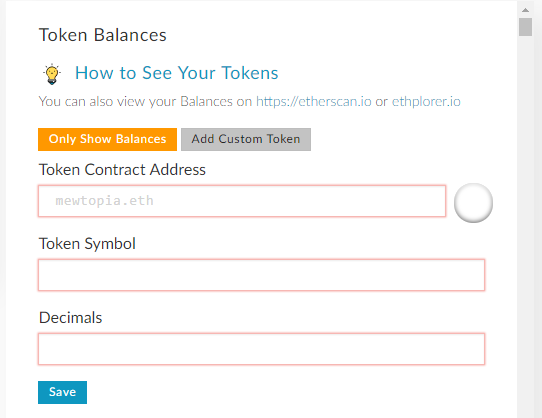Open the https://etherscan.io link
The image size is (542, 418).
click(x=314, y=101)
